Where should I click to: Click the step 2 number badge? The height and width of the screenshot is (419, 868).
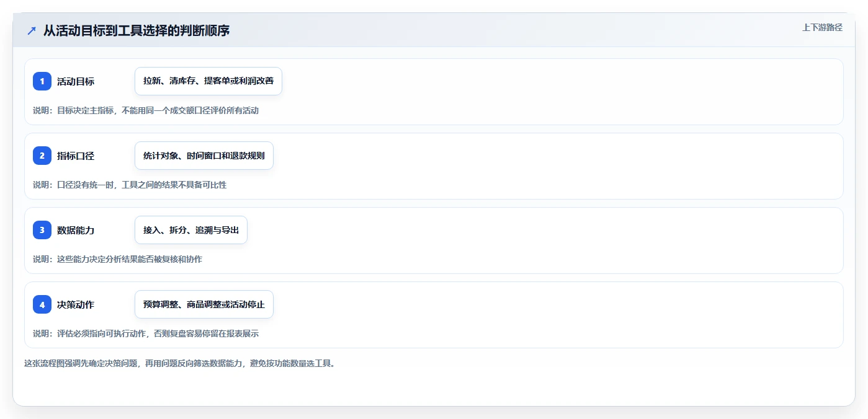[x=42, y=156]
